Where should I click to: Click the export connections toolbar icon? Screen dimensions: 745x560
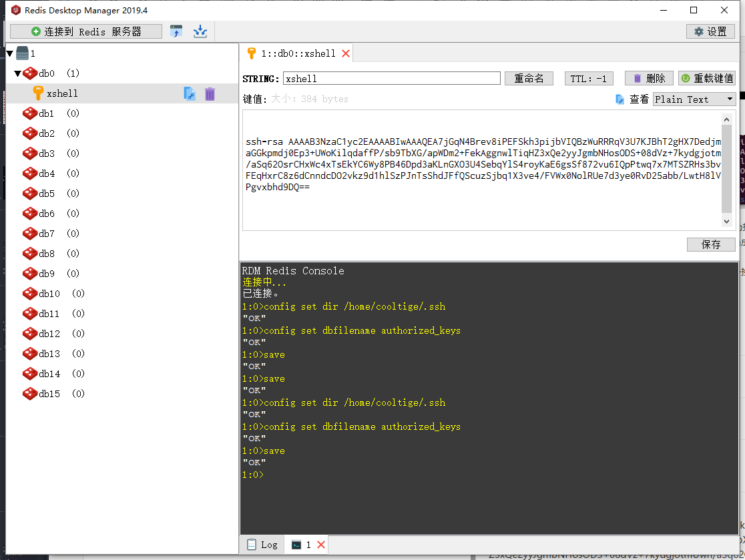pyautogui.click(x=176, y=31)
